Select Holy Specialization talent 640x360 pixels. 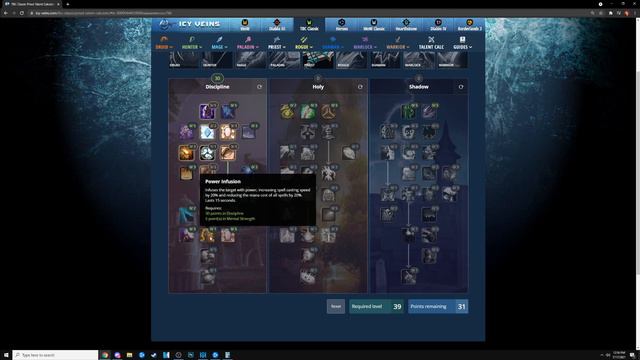(329, 111)
